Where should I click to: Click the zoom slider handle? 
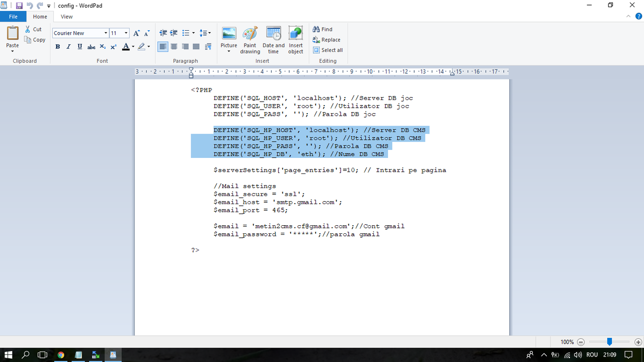[609, 342]
